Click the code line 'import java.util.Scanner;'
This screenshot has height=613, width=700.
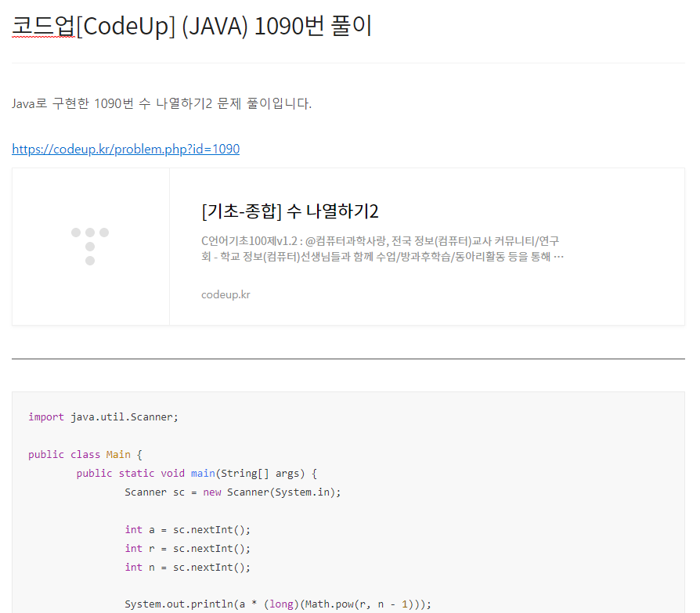click(103, 417)
